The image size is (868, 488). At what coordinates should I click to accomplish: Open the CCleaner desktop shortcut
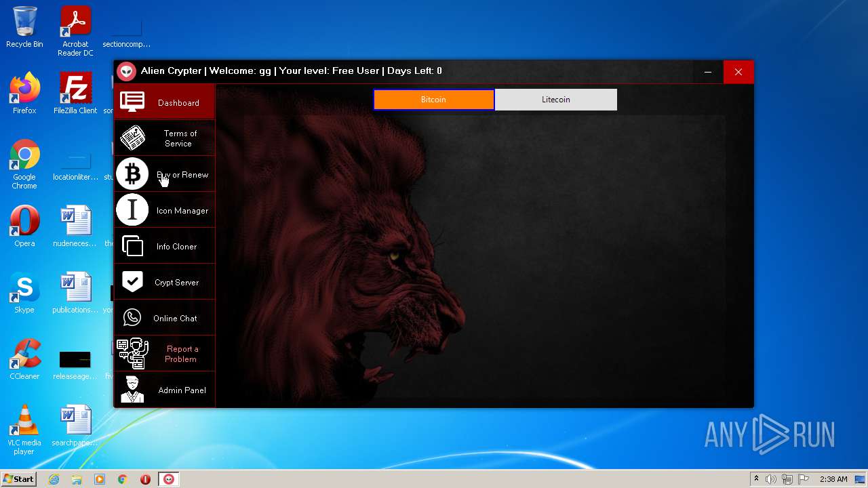click(x=24, y=359)
